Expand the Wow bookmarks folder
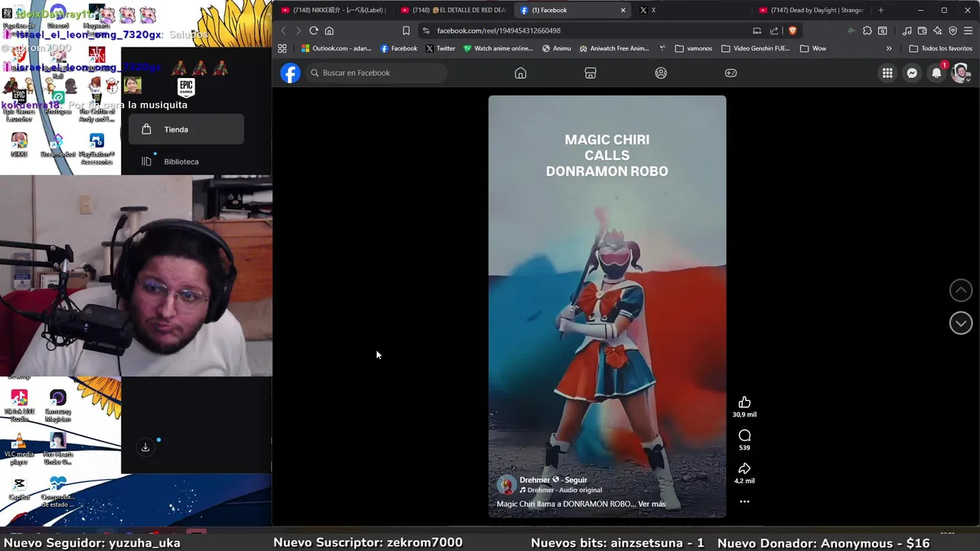Screen dimensions: 980x551 813,48
